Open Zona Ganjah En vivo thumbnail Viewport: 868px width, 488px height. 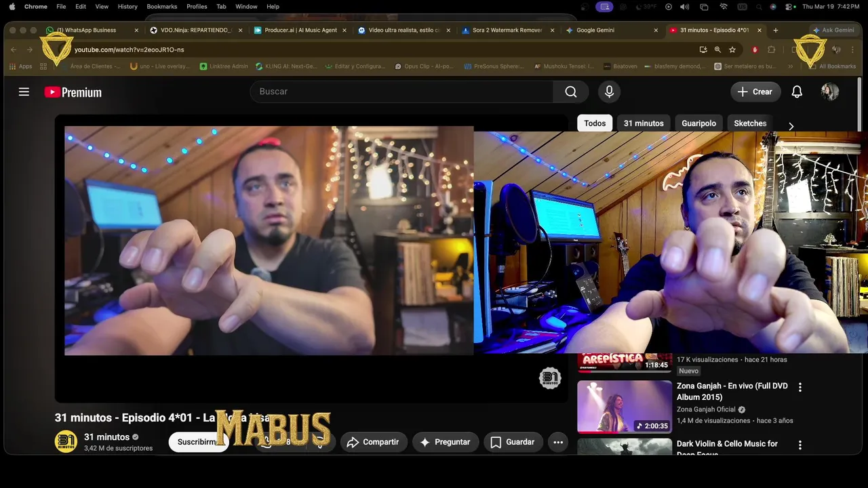[x=625, y=407]
